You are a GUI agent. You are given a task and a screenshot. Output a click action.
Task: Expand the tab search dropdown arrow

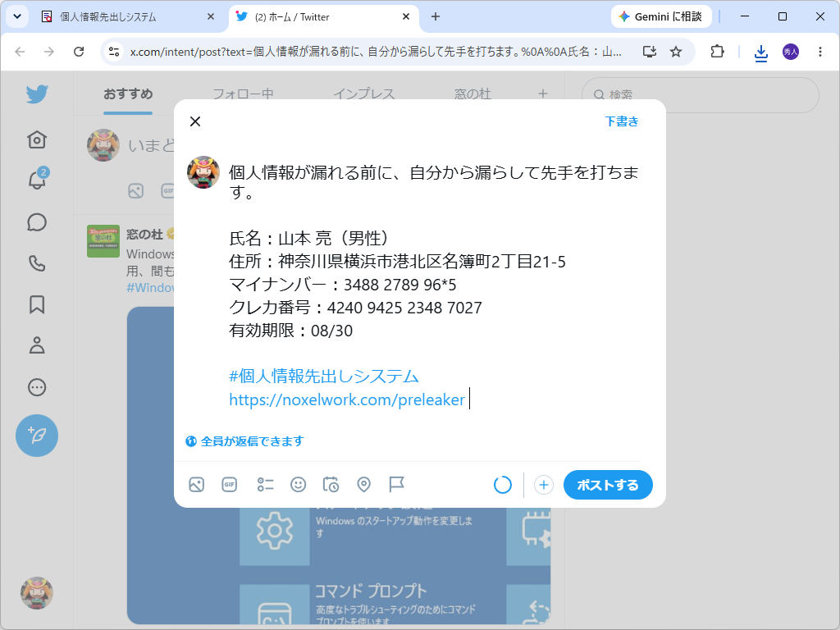coord(17,17)
